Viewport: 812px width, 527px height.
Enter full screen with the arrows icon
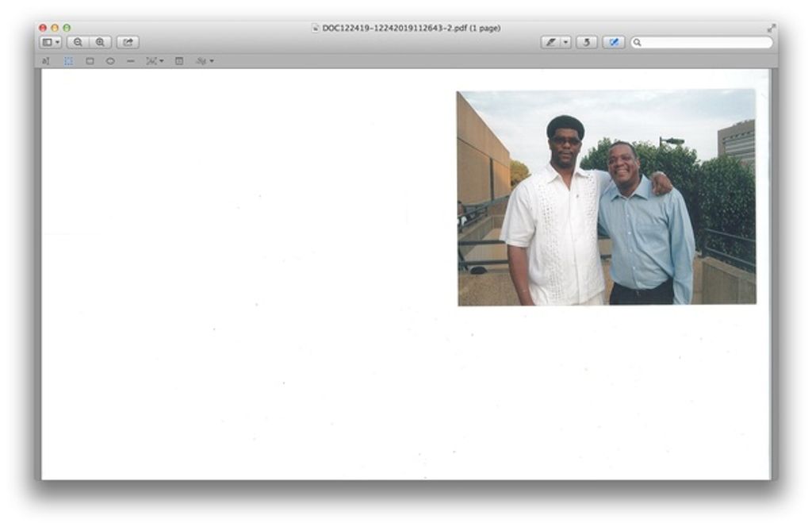pyautogui.click(x=771, y=28)
